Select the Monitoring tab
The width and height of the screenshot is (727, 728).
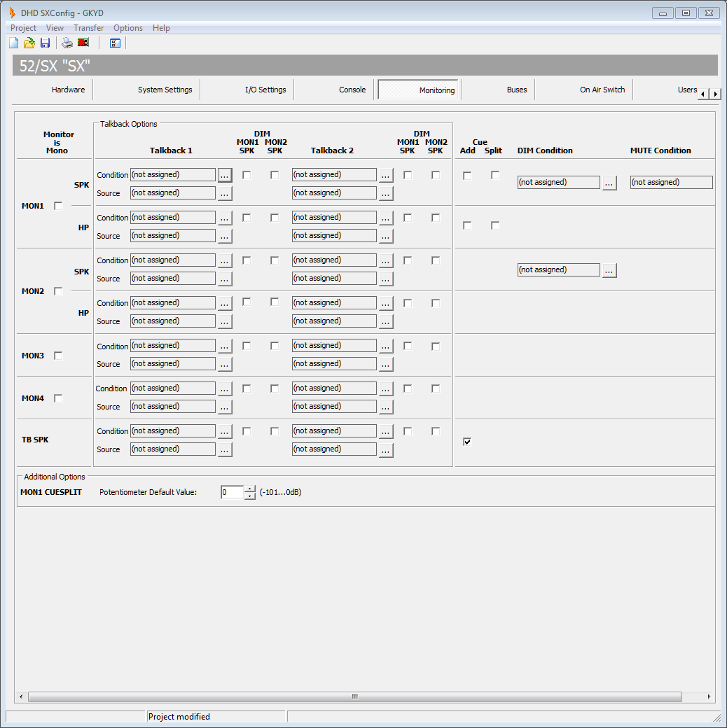(x=418, y=90)
